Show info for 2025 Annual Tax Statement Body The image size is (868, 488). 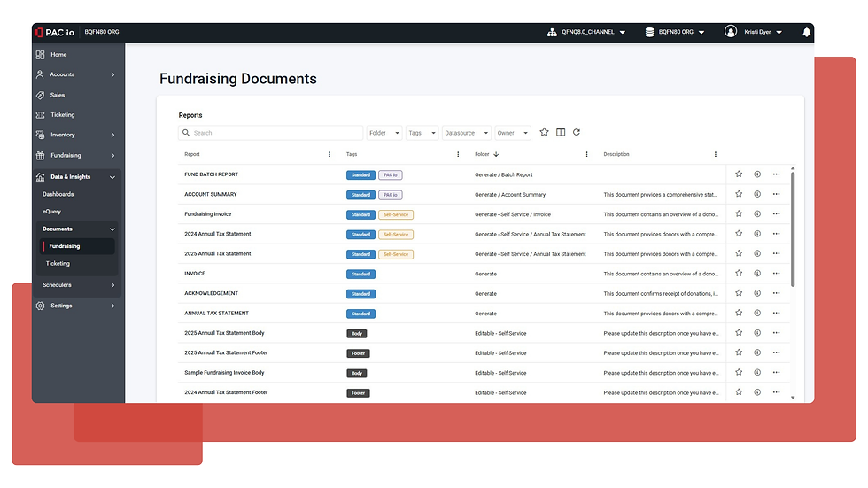click(757, 333)
